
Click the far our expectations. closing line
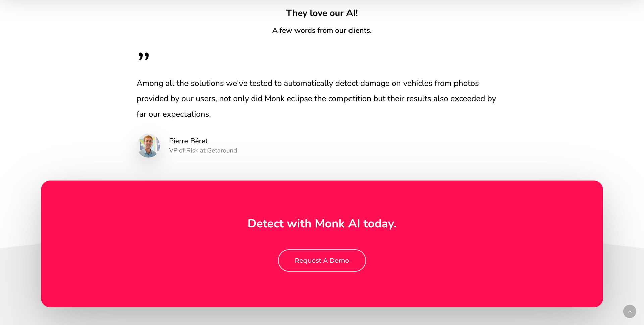coord(174,114)
